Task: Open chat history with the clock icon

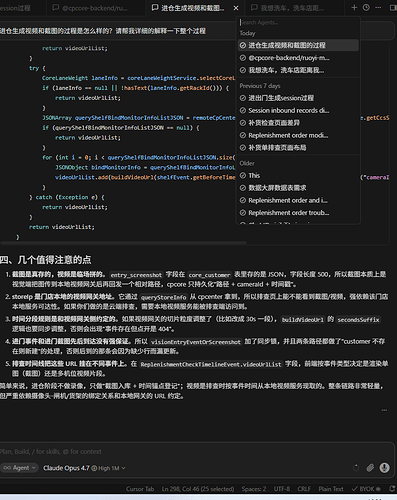Action: [366, 7]
